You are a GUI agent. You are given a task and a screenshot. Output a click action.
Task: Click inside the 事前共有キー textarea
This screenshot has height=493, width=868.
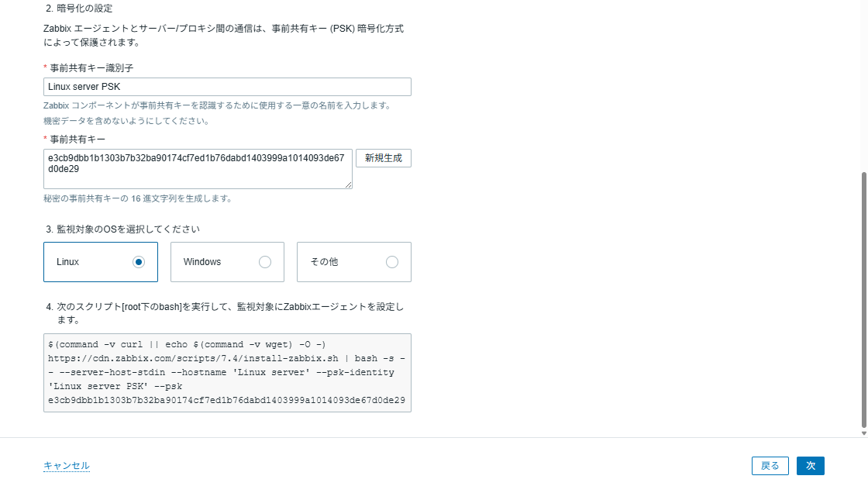coord(198,169)
